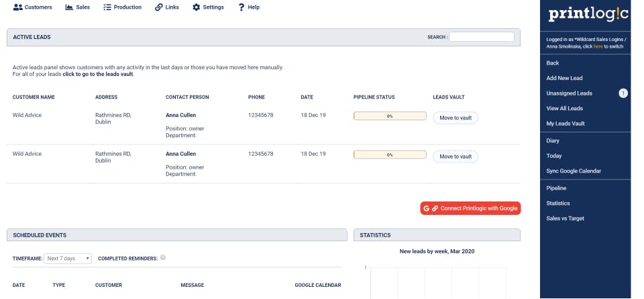Screen dimensions: 644x299
Task: Move the first Wild Advice lead to vault
Action: point(455,118)
